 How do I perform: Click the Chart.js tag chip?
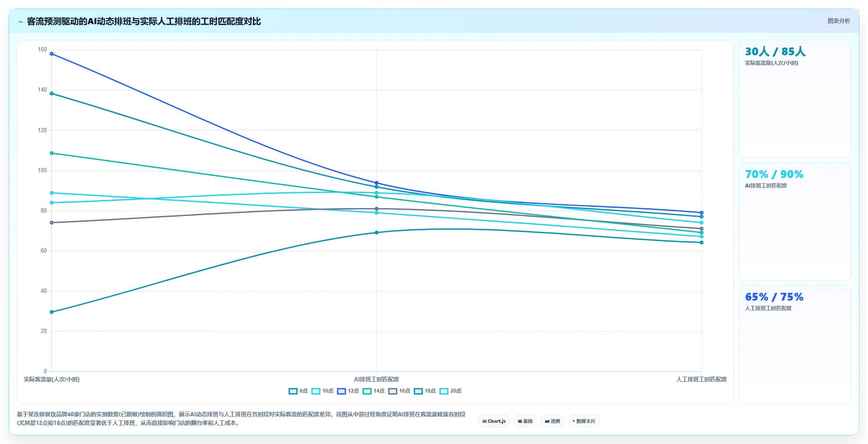click(x=494, y=421)
